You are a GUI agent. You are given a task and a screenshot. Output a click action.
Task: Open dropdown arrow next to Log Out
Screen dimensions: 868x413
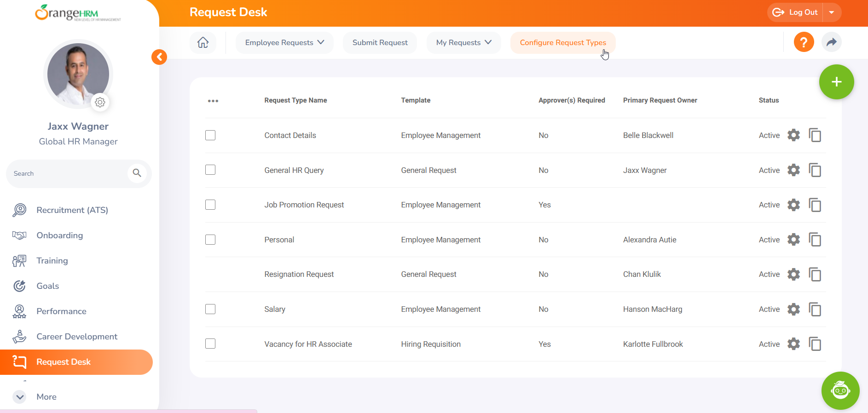tap(832, 12)
